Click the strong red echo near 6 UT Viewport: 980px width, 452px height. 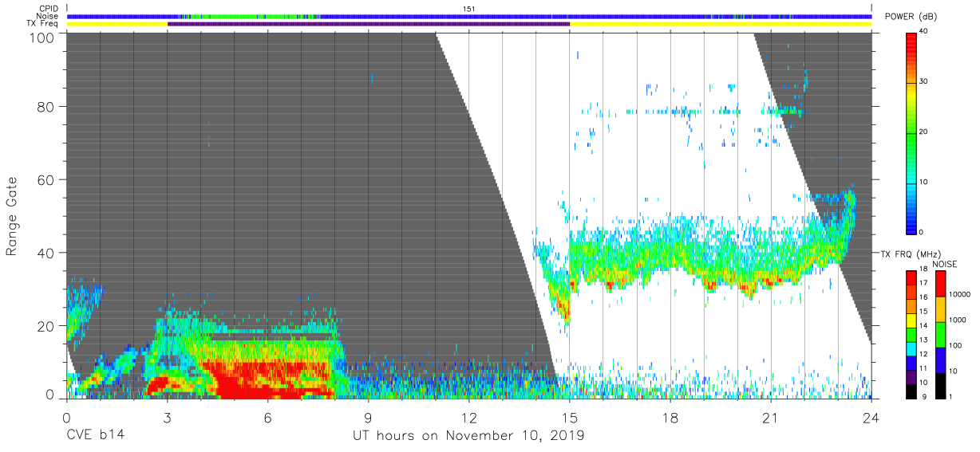click(x=267, y=379)
